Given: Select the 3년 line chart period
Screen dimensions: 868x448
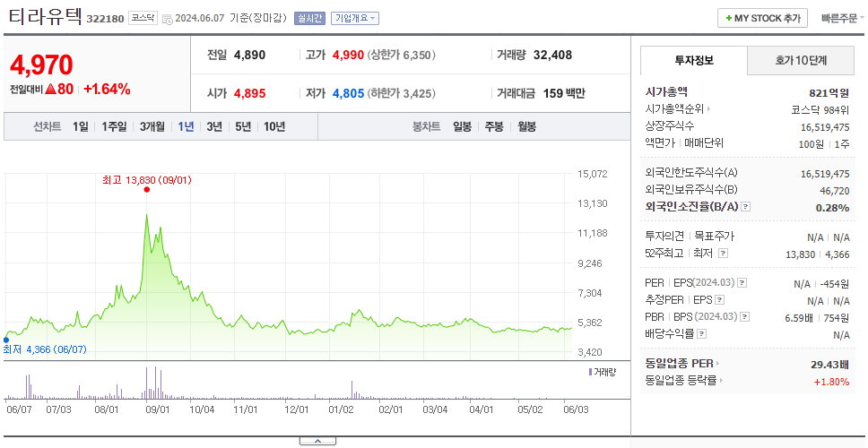Looking at the screenshot, I should pos(214,126).
